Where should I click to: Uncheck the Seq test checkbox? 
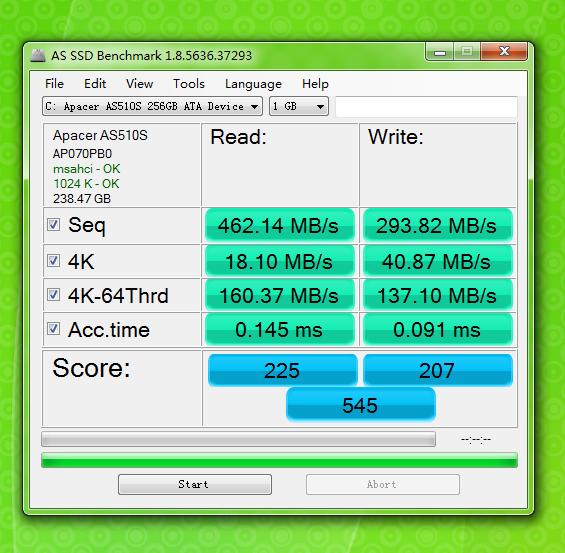click(54, 225)
